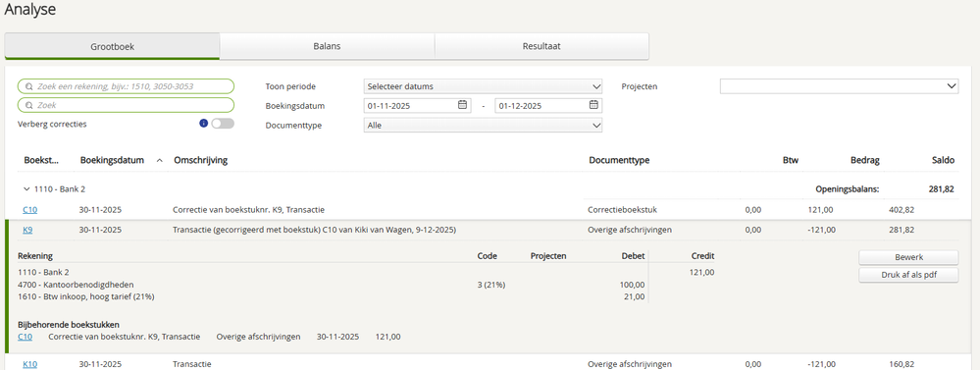980x370 pixels.
Task: Click the Omschrijving column header
Action: point(201,161)
